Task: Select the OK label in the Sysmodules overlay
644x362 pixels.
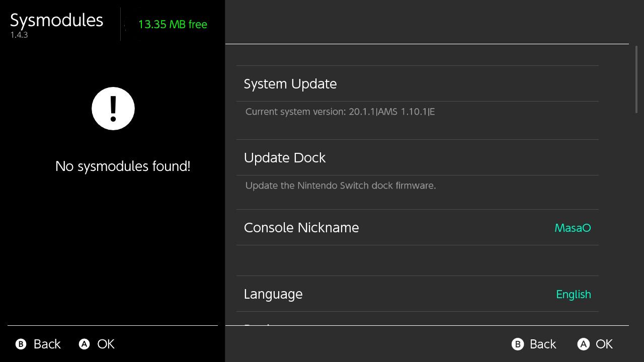Action: coord(106,344)
